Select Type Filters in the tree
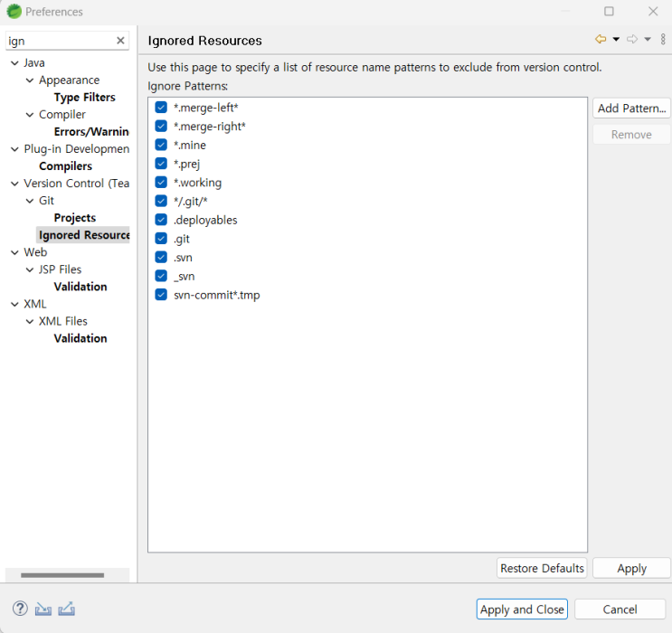The image size is (672, 633). (84, 98)
